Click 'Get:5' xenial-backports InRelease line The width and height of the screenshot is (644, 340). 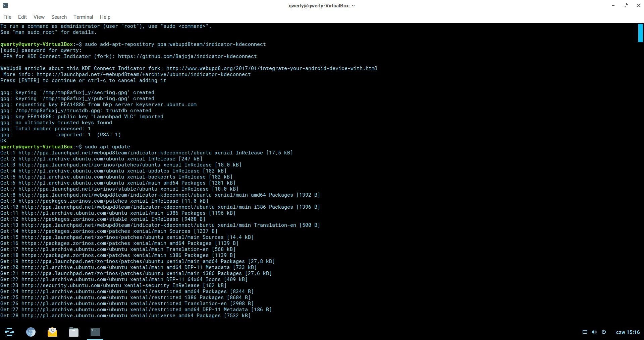click(x=116, y=177)
